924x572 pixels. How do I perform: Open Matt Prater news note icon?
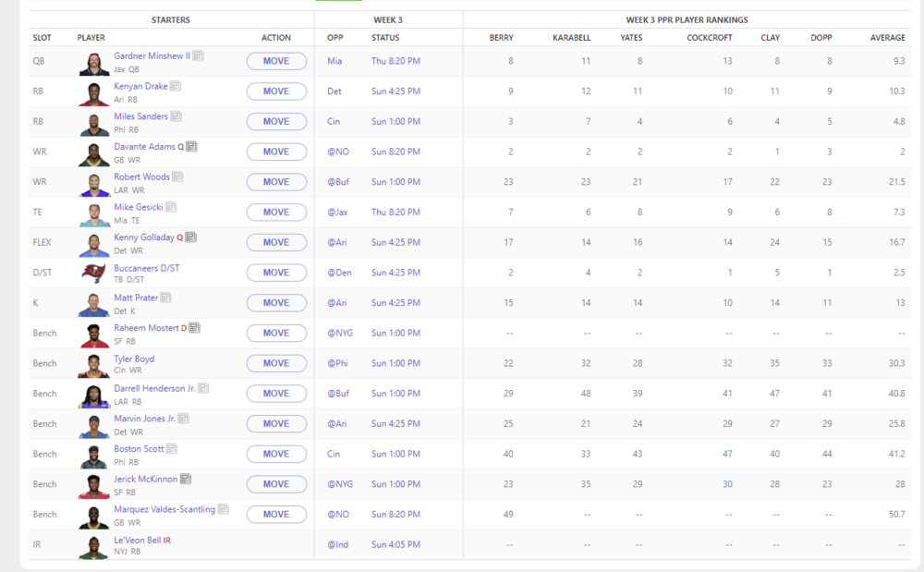pos(165,298)
